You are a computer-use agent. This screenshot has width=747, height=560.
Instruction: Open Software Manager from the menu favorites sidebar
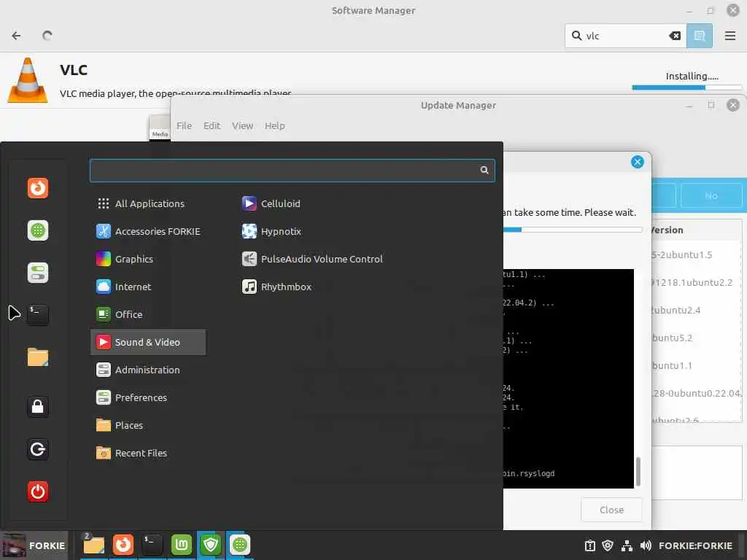point(38,230)
